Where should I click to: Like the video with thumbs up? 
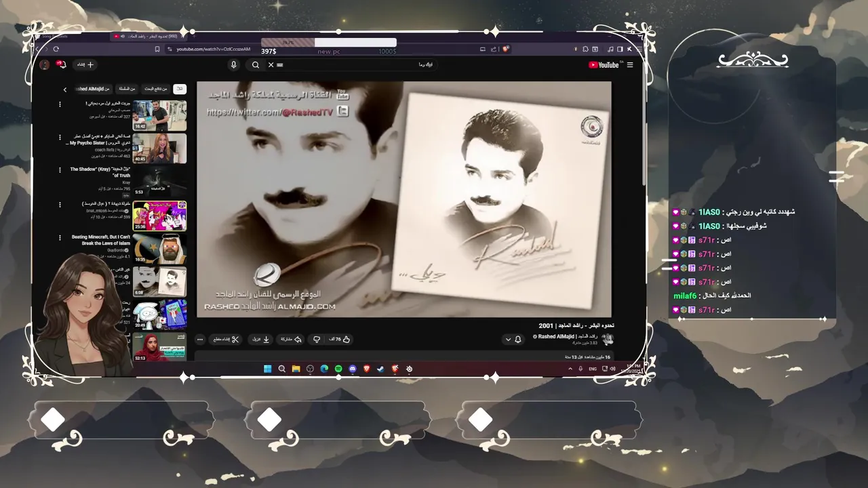tap(340, 339)
